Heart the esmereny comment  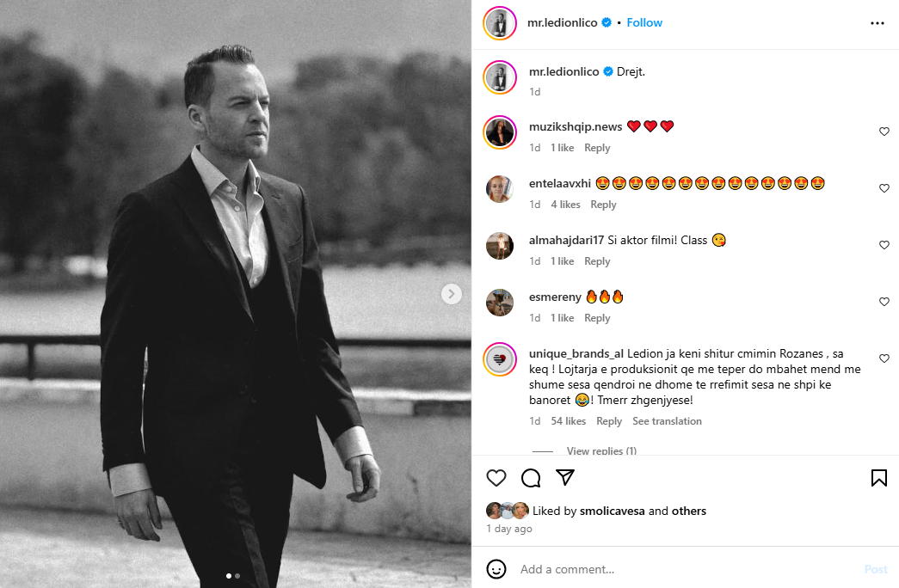tap(884, 302)
